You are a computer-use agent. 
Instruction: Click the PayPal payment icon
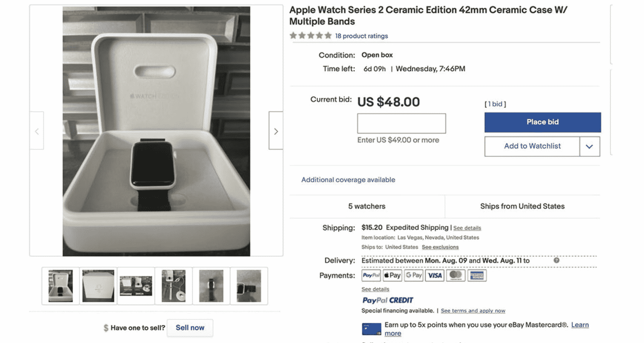(x=371, y=275)
